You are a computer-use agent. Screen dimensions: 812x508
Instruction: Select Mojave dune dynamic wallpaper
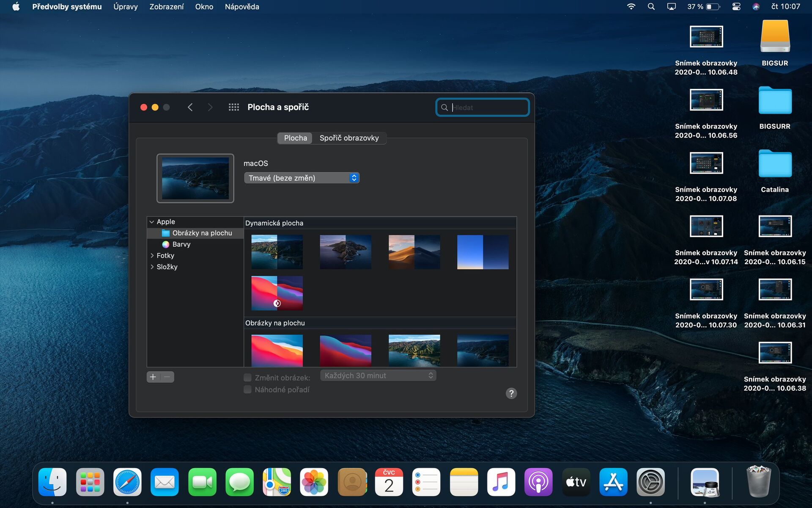(414, 252)
